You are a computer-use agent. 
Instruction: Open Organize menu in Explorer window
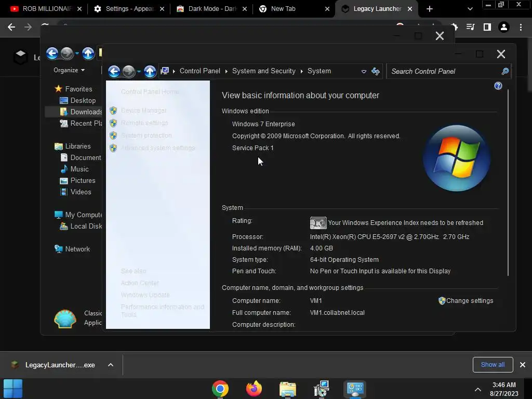coord(69,70)
